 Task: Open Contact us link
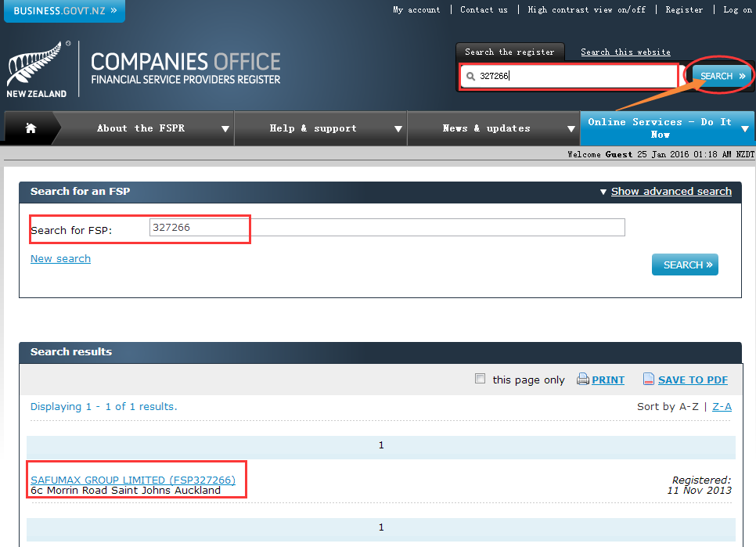tap(484, 9)
